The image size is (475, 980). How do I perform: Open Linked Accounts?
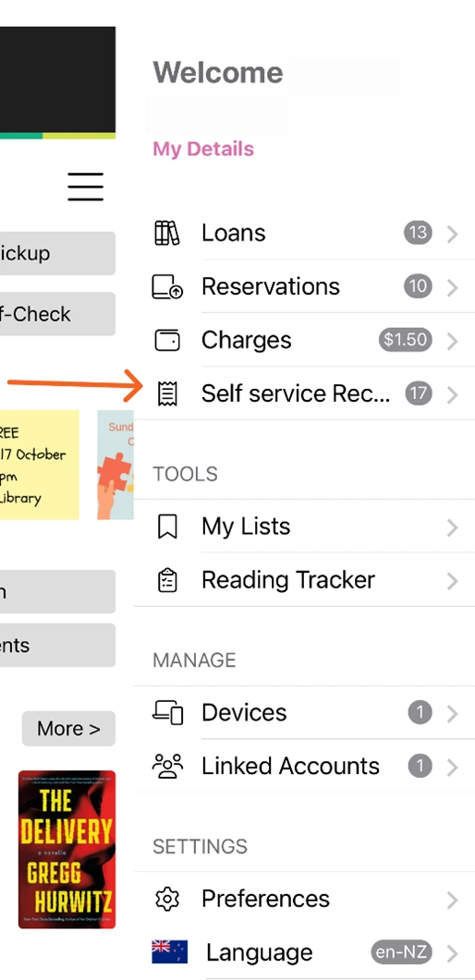[x=304, y=767]
